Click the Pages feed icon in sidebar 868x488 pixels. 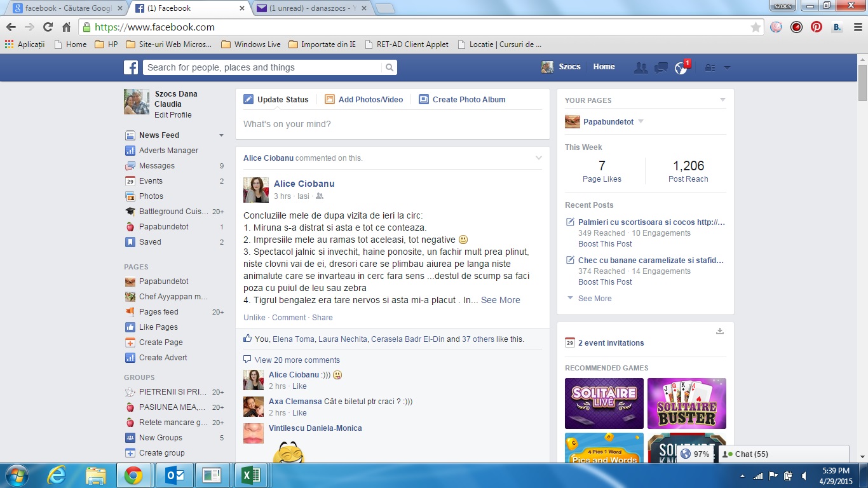(x=130, y=312)
